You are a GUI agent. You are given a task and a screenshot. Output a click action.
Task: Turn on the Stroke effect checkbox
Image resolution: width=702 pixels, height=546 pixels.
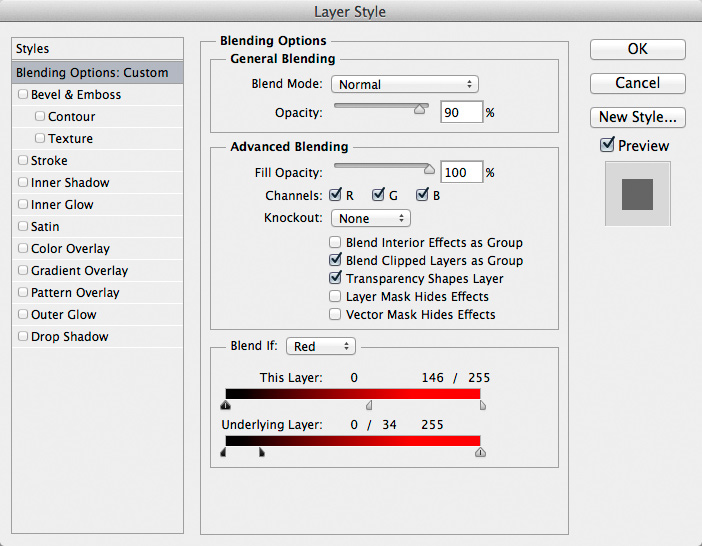[x=22, y=160]
